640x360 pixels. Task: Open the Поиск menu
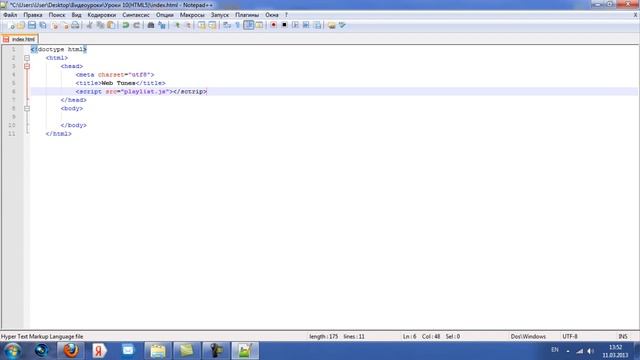click(x=57, y=15)
